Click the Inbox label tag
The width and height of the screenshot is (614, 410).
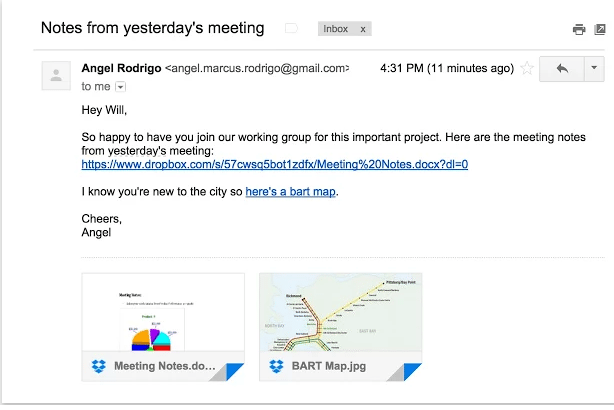pyautogui.click(x=336, y=29)
